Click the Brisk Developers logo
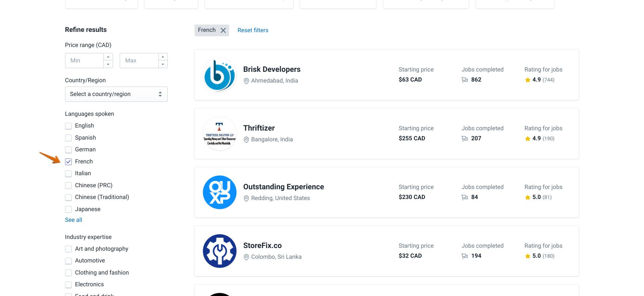Screen dimensions: 644x296 coord(219,75)
